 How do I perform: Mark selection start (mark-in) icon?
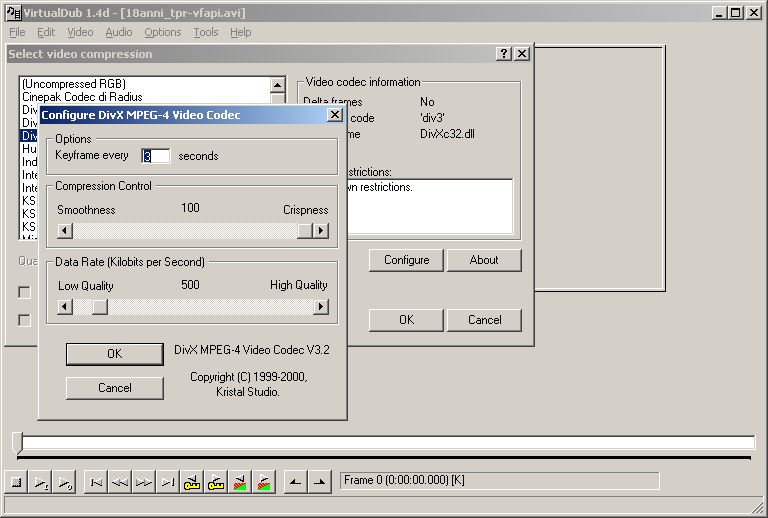[295, 482]
